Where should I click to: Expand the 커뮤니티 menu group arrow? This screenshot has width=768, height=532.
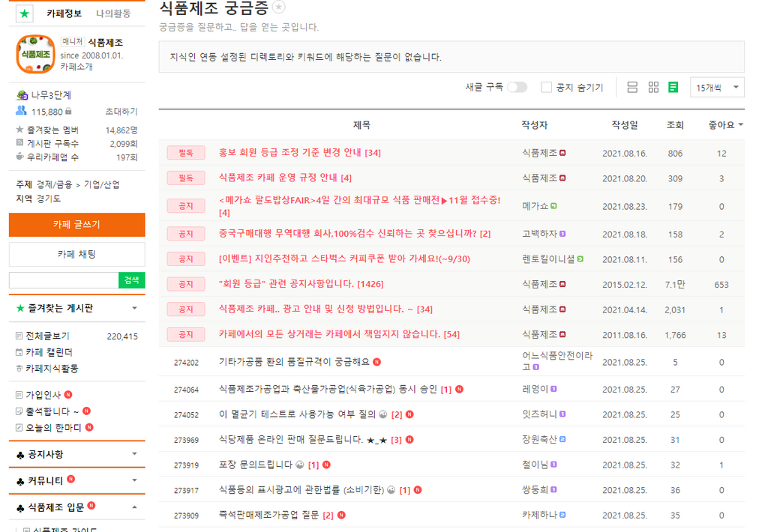pyautogui.click(x=135, y=480)
